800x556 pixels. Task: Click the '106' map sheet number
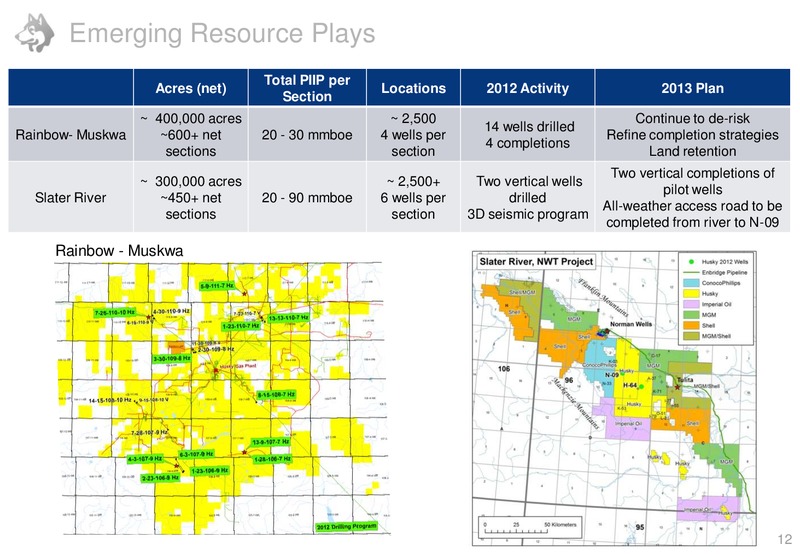click(504, 368)
